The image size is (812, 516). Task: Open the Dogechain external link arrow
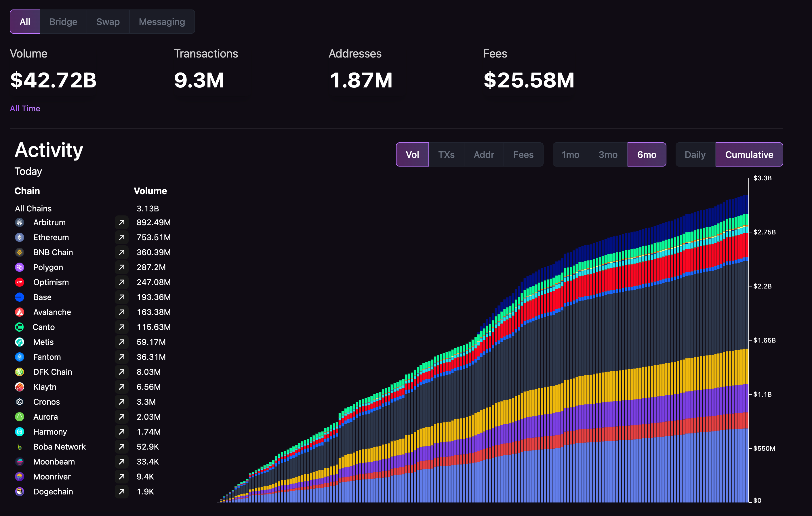(x=121, y=492)
